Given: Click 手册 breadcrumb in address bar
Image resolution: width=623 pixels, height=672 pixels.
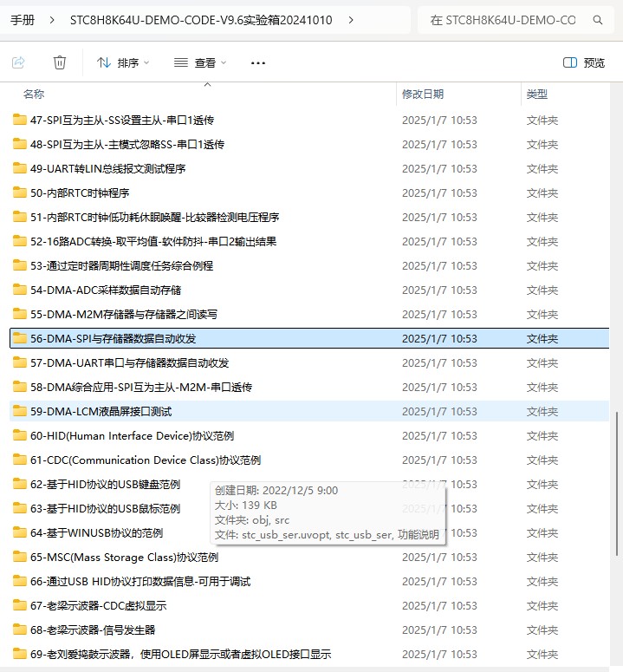Looking at the screenshot, I should point(23,20).
